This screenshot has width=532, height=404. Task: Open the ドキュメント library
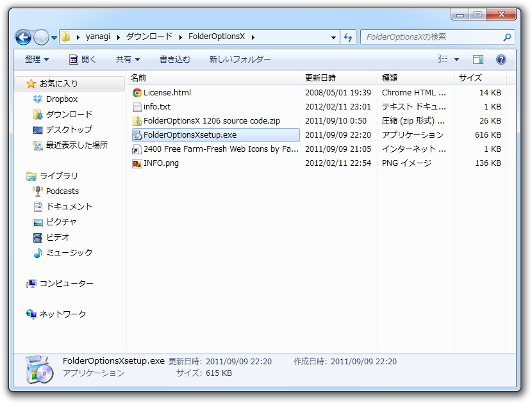click(69, 206)
